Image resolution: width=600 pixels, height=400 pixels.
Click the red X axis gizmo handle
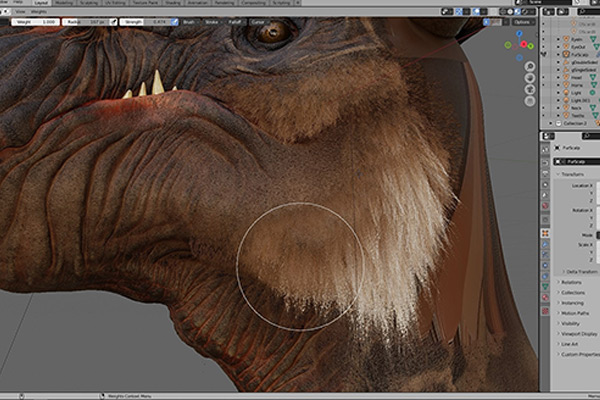point(523,44)
